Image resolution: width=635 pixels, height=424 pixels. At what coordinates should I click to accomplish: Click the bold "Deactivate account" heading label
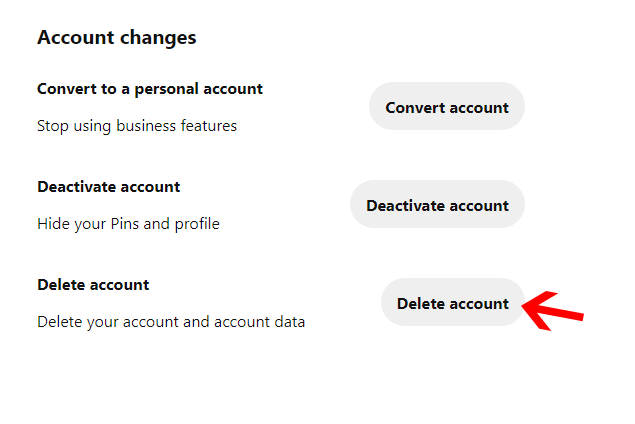[108, 187]
